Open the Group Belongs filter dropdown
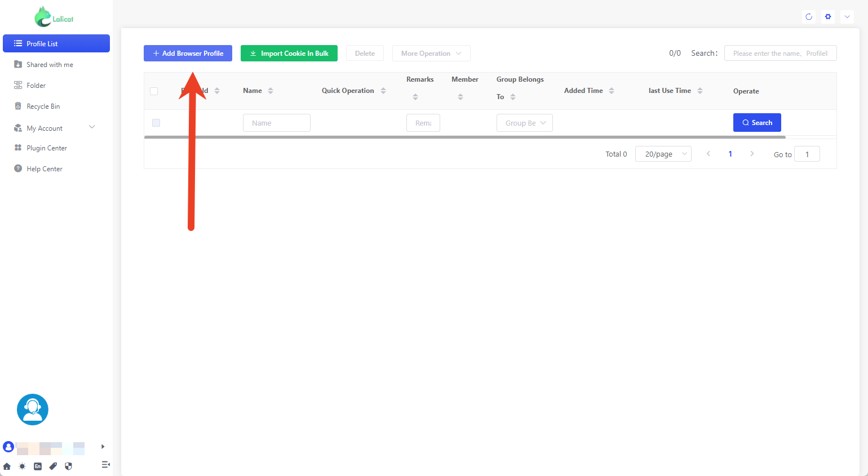This screenshot has width=868, height=476. pyautogui.click(x=524, y=123)
